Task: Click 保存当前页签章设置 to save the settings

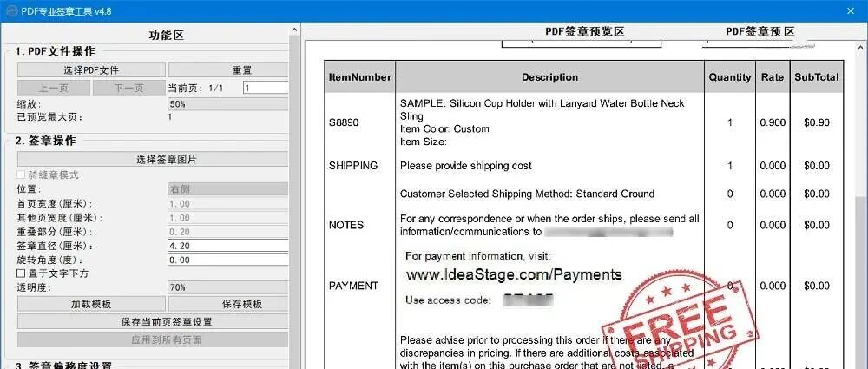Action: 154,321
